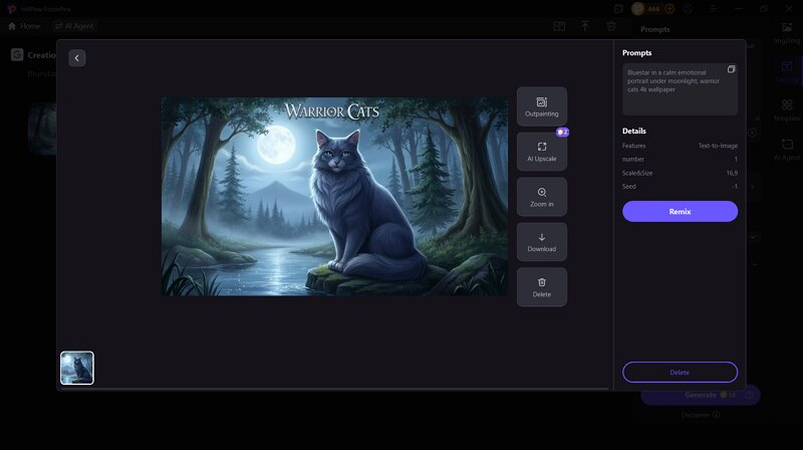The width and height of the screenshot is (803, 450).
Task: Click the Home tab in background
Action: point(24,26)
